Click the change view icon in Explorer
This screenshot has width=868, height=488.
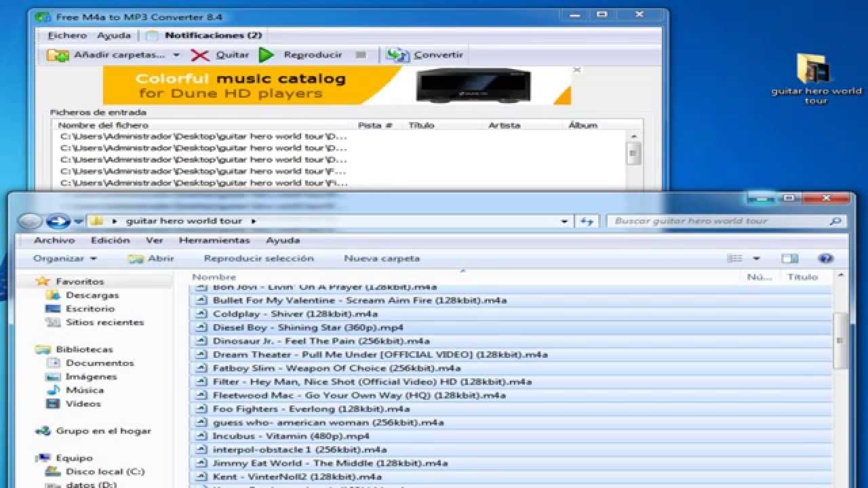pyautogui.click(x=734, y=258)
